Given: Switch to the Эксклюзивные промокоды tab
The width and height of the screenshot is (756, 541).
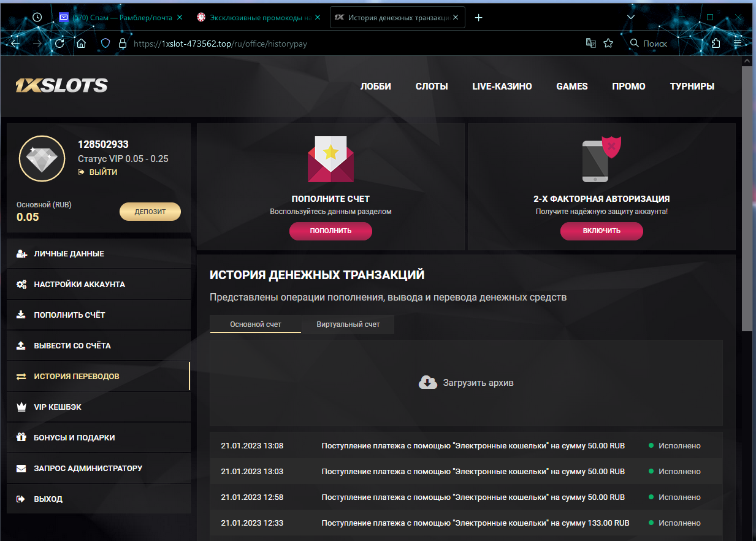Looking at the screenshot, I should pos(260,18).
